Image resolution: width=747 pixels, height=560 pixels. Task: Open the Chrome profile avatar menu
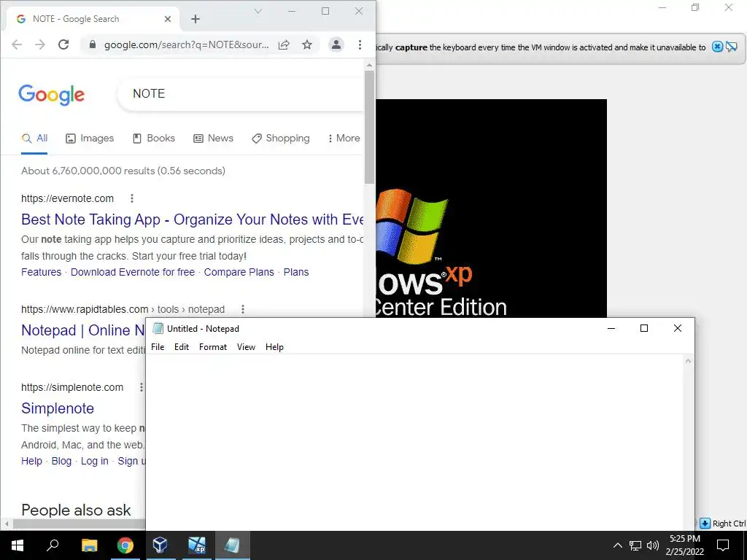tap(336, 44)
